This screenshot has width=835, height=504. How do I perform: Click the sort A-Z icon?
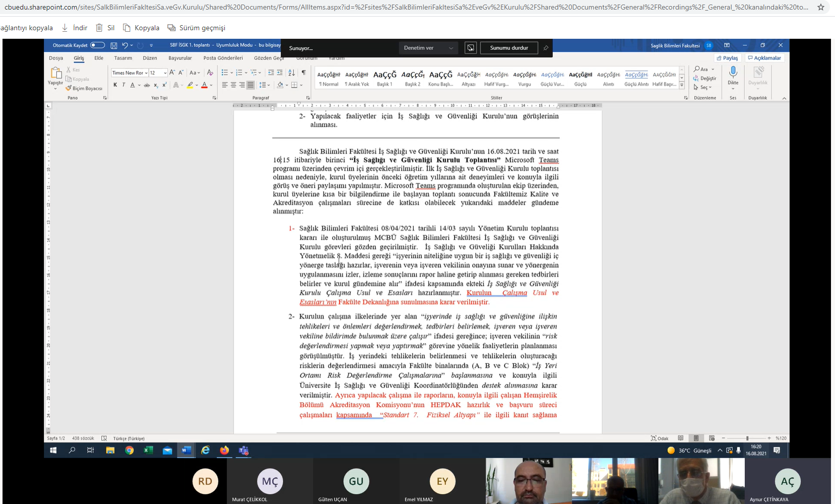pyautogui.click(x=291, y=73)
